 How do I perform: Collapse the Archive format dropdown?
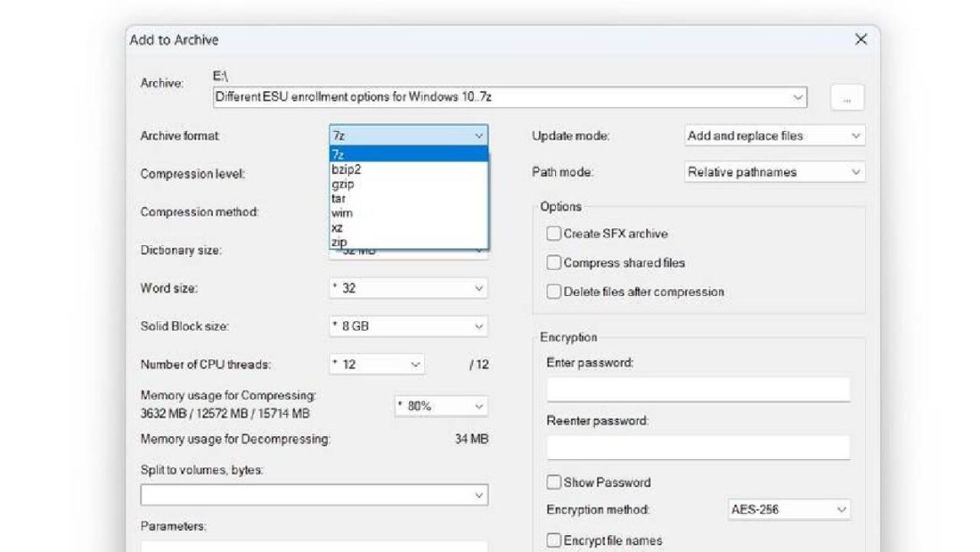[409, 135]
